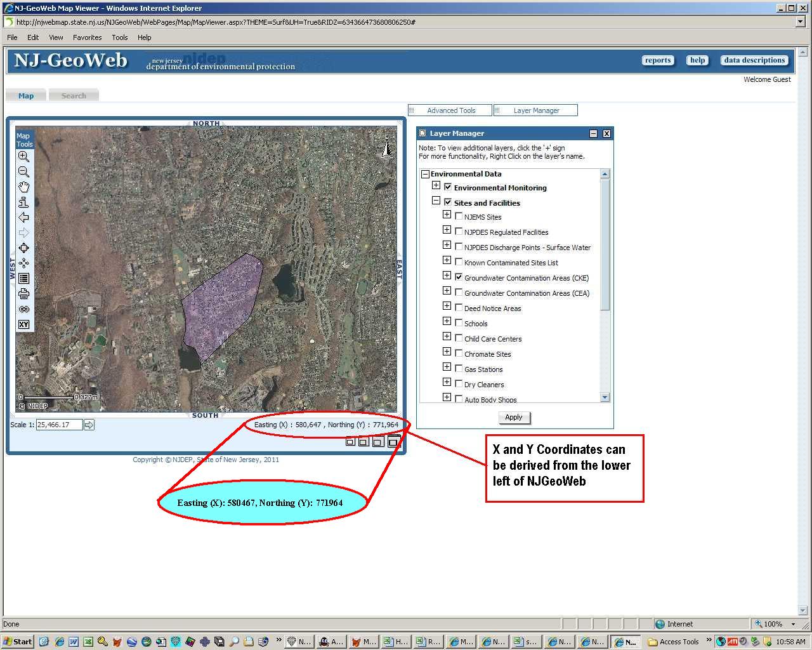Collapse the Sites and Facilities group
The height and width of the screenshot is (650, 812).
tap(436, 201)
